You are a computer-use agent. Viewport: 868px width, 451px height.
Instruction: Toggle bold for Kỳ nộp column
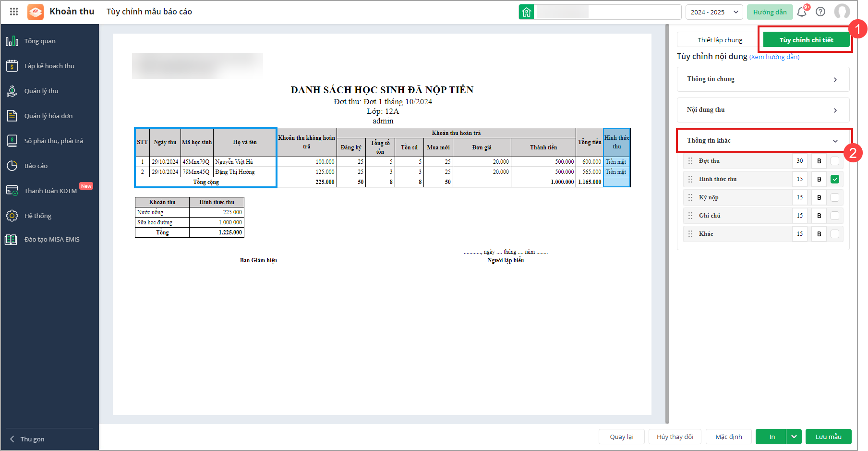[x=819, y=197]
